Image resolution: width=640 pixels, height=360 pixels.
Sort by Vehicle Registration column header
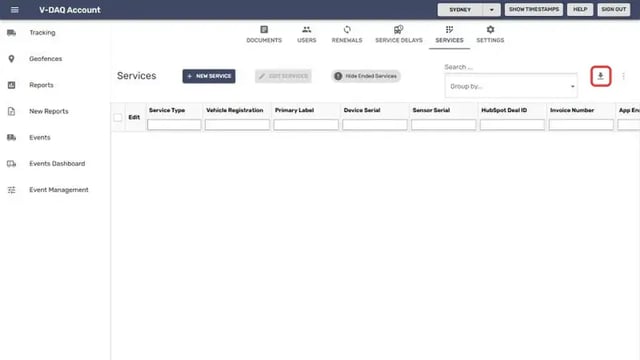coord(235,110)
